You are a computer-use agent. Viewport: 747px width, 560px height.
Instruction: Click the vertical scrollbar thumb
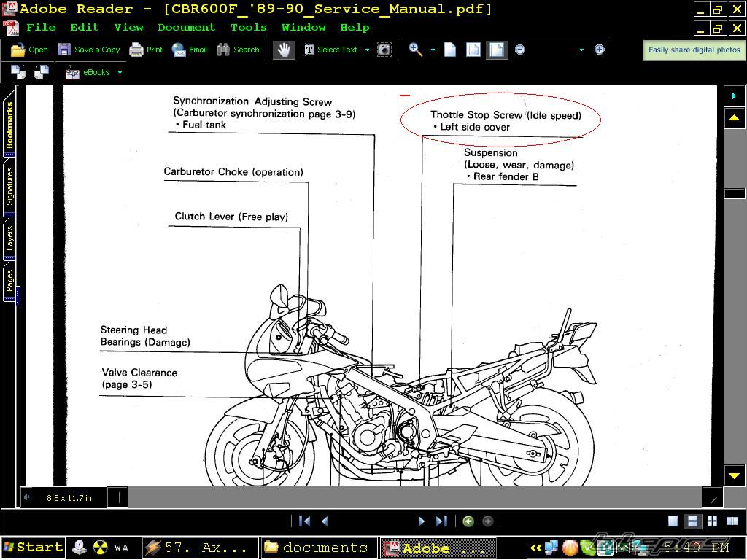734,193
